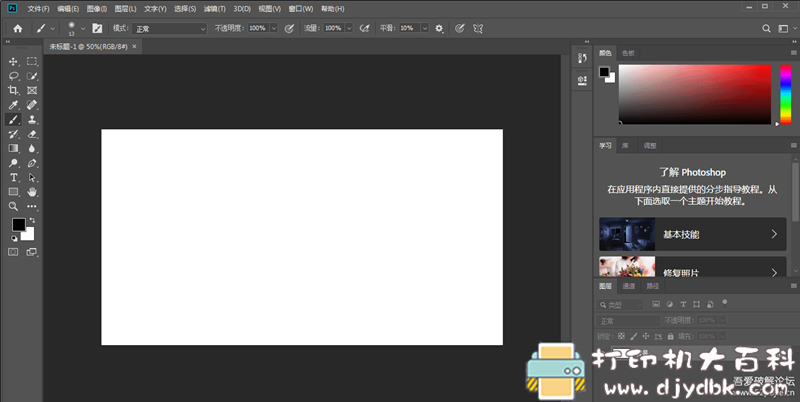Open the 窗口(W) menu

coord(301,9)
